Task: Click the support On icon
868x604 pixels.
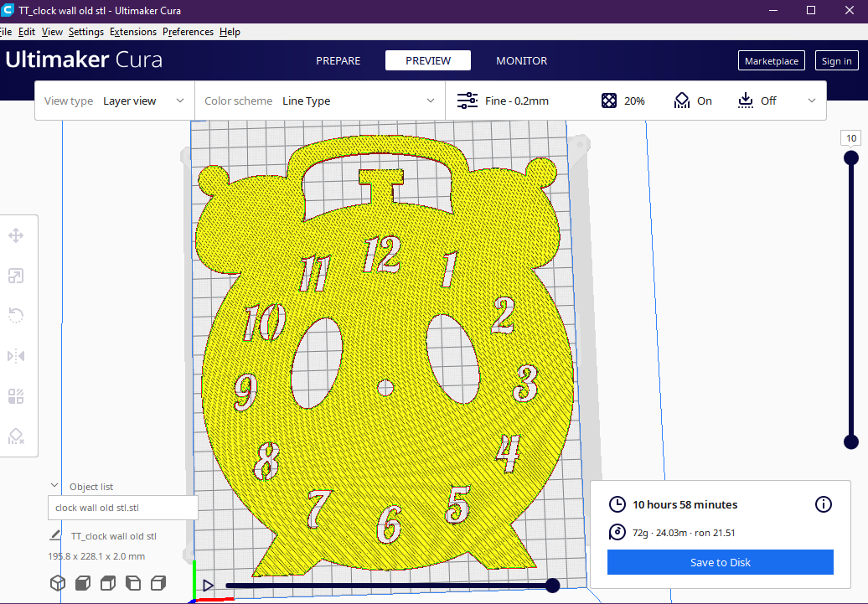Action: click(681, 101)
